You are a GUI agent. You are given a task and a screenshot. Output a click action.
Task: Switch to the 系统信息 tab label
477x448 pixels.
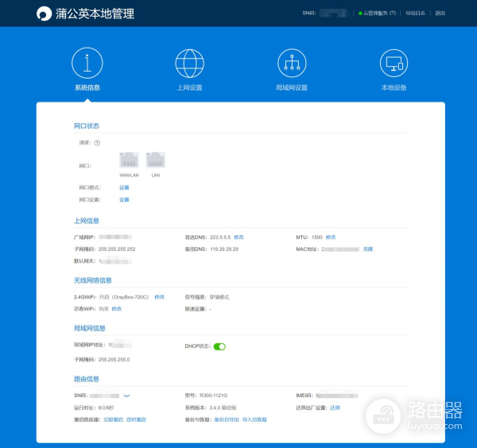[87, 87]
